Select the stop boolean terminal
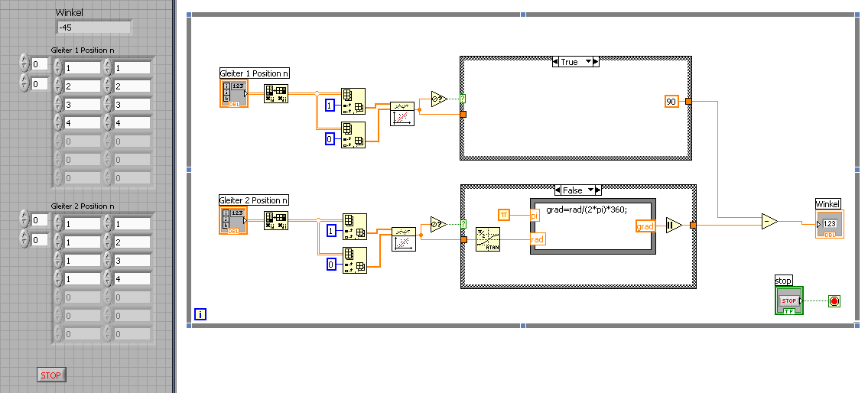 788,300
